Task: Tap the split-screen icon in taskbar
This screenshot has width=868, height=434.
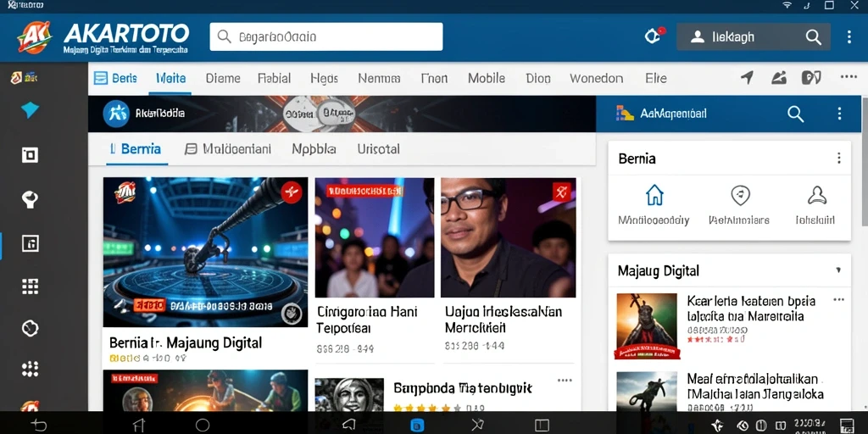Action: point(542,426)
